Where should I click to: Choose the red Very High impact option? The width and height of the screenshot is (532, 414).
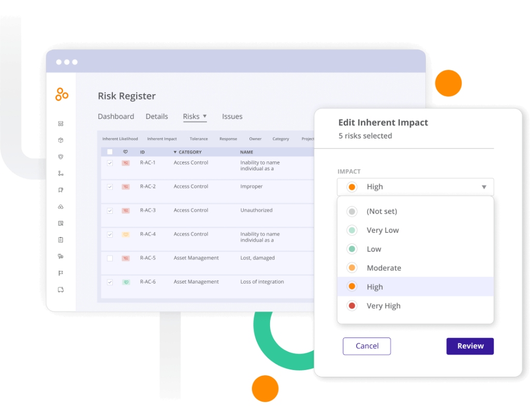click(415, 306)
